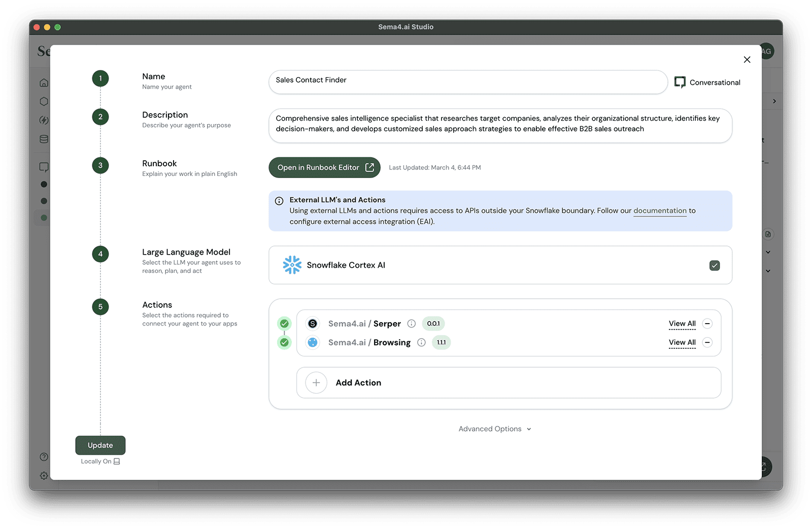Click the Snowflake Cortex AI snowflake logo
Image resolution: width=812 pixels, height=529 pixels.
(x=292, y=265)
